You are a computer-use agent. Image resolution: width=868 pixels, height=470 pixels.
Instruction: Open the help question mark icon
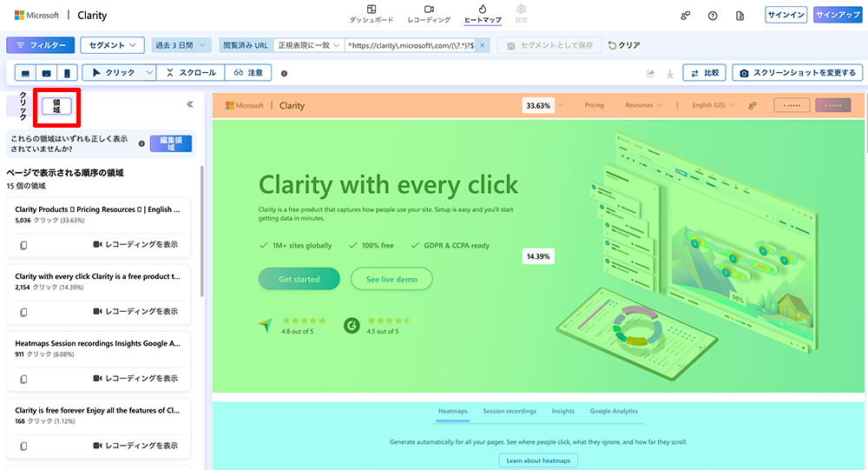[713, 16]
